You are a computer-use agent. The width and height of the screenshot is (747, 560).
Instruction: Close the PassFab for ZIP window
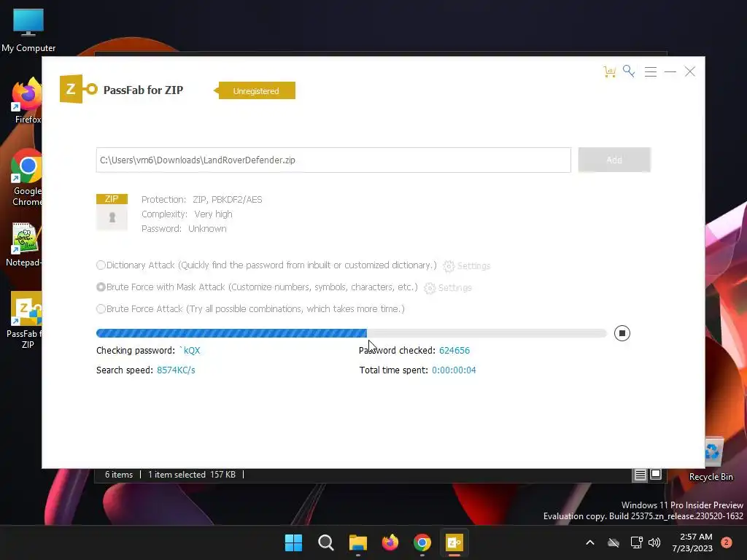690,71
